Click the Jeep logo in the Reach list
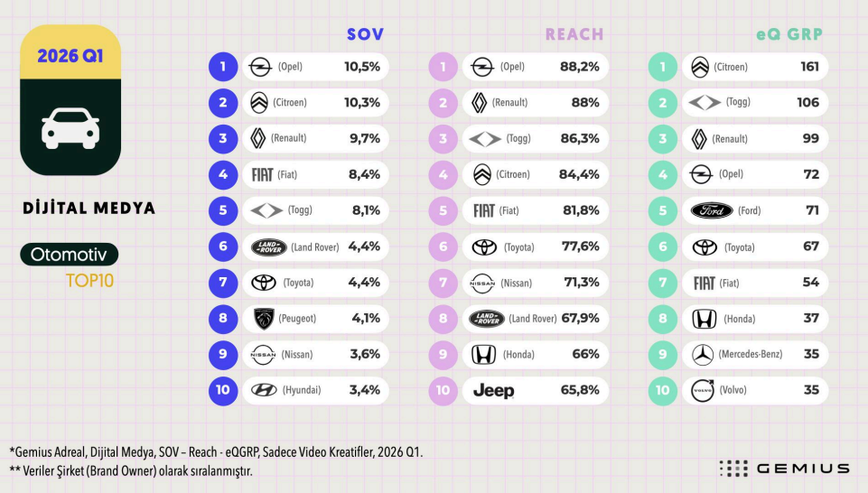The height and width of the screenshot is (493, 868). click(493, 390)
